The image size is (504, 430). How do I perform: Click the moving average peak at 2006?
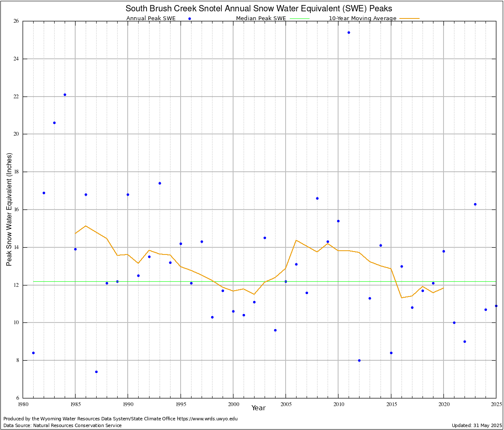[296, 240]
